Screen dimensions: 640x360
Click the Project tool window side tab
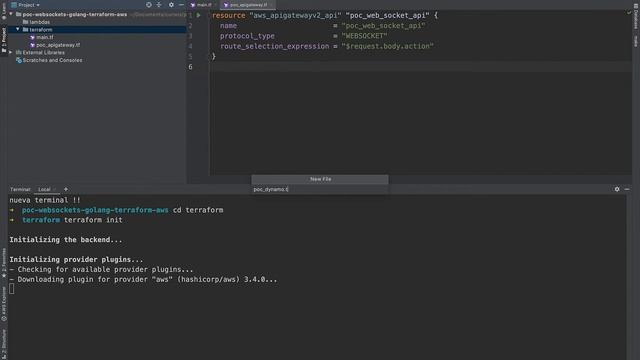click(4, 40)
